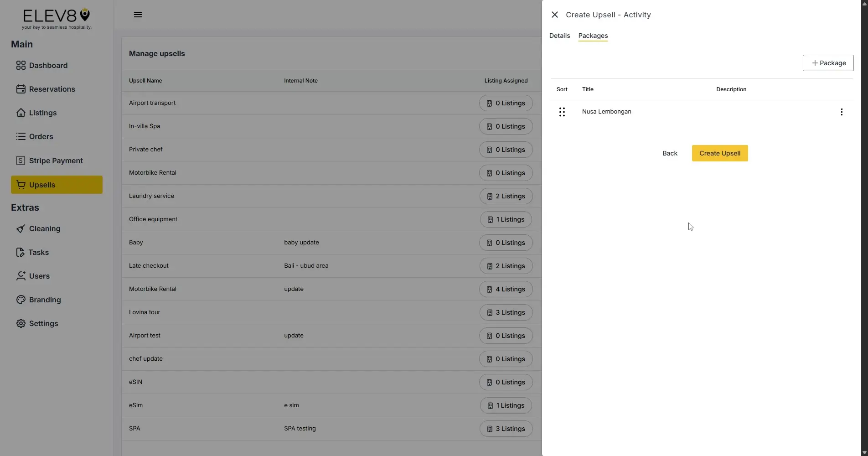Toggle the sidebar with hamburger icon

coord(138,14)
